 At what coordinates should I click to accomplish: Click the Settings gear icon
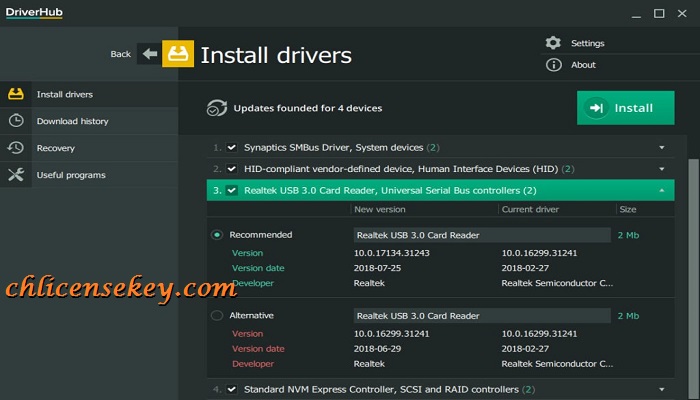click(x=553, y=43)
